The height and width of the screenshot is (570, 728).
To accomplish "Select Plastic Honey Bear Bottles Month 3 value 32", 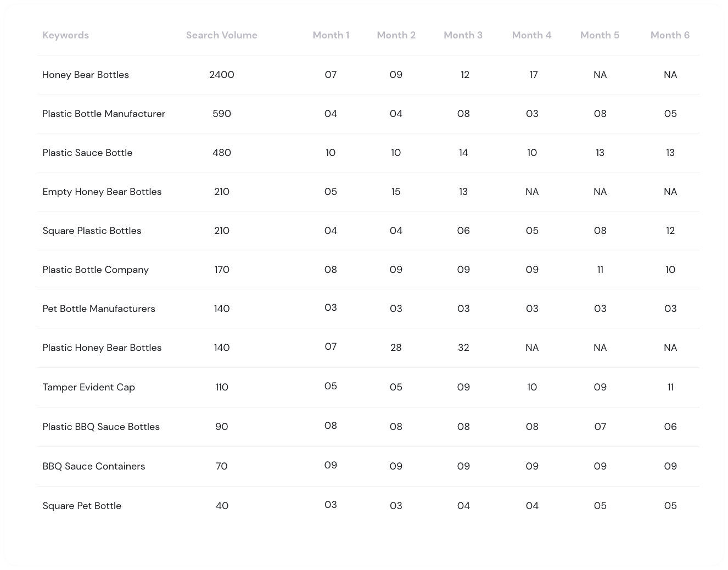I will [463, 348].
